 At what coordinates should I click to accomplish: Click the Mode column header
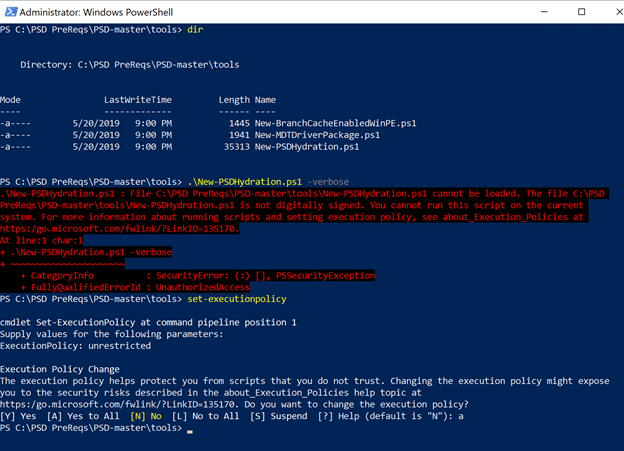[10, 100]
